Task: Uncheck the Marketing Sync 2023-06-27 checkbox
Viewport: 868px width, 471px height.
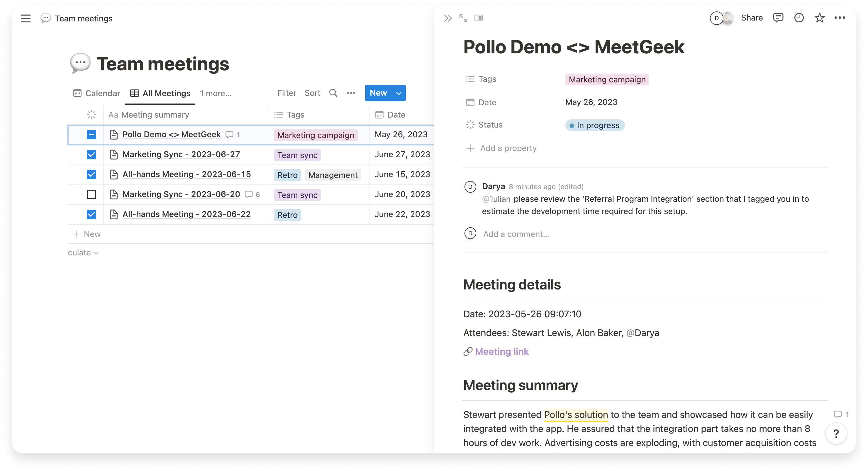Action: [x=91, y=155]
